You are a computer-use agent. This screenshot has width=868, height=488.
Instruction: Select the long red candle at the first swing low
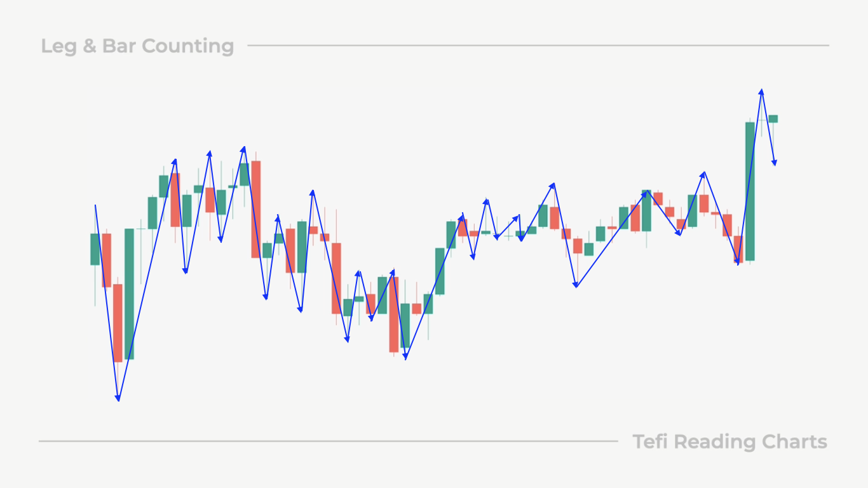(118, 323)
